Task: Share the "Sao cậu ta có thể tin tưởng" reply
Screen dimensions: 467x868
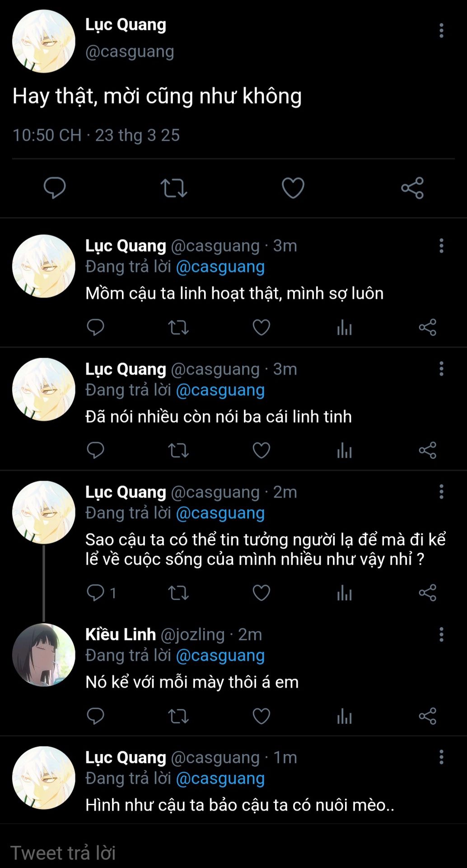Action: (x=427, y=593)
